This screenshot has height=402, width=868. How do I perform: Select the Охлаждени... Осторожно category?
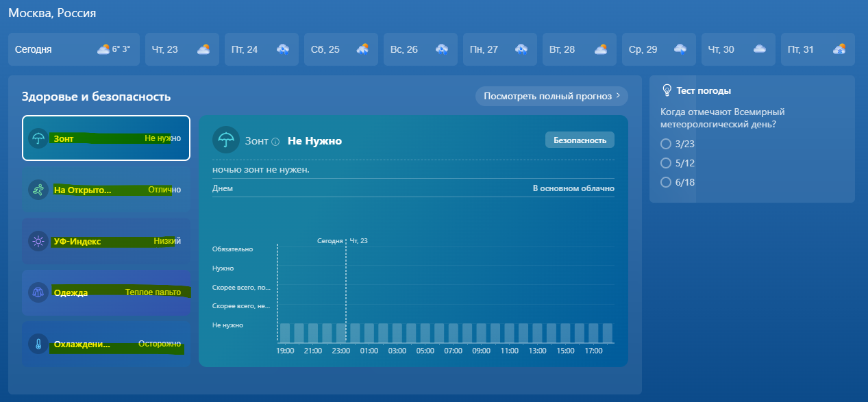[106, 344]
